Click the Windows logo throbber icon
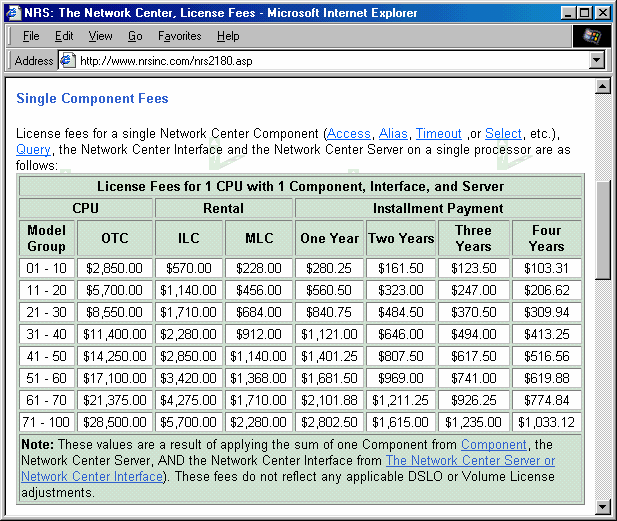 (x=591, y=36)
